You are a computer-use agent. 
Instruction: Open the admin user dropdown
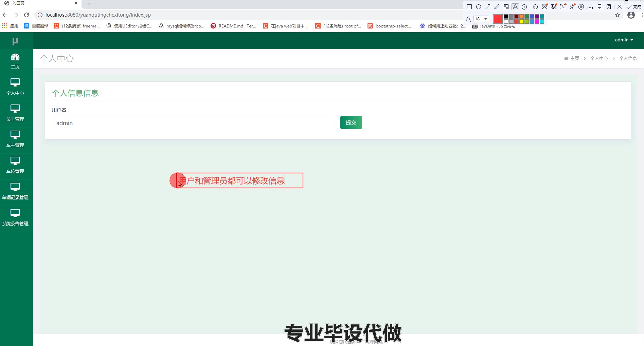(624, 40)
